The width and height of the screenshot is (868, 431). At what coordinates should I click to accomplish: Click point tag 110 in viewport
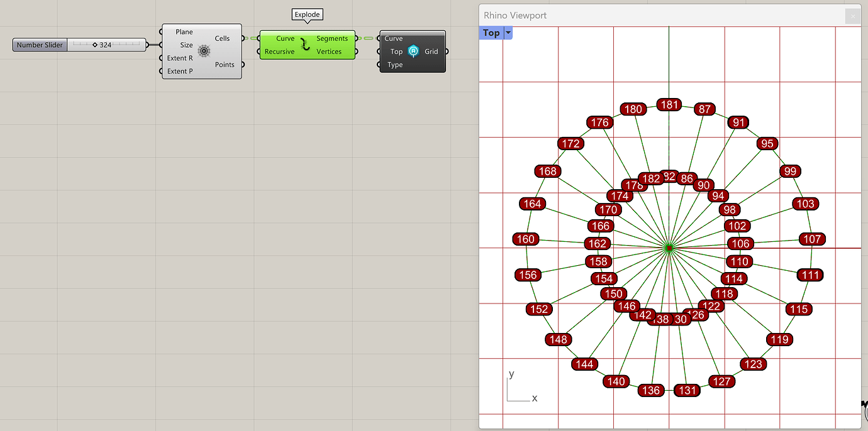click(x=740, y=261)
